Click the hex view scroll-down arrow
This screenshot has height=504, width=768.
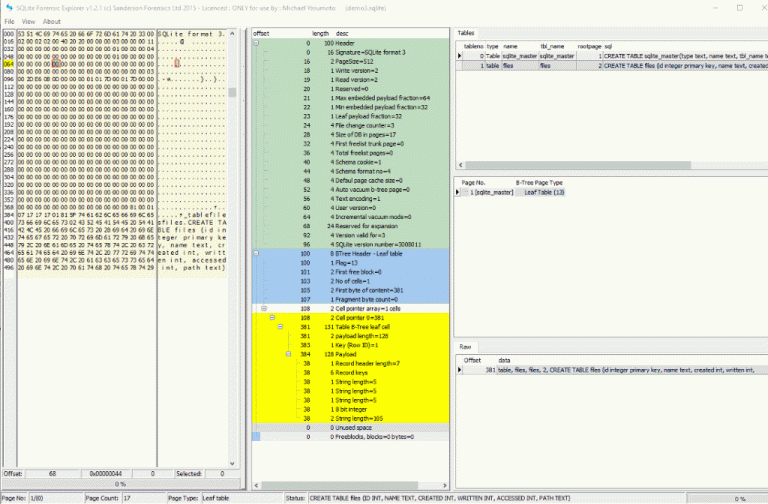232,463
